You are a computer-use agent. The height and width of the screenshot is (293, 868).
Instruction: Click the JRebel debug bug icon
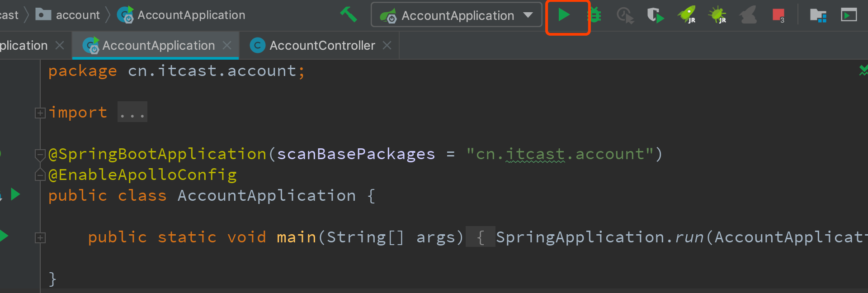[717, 15]
